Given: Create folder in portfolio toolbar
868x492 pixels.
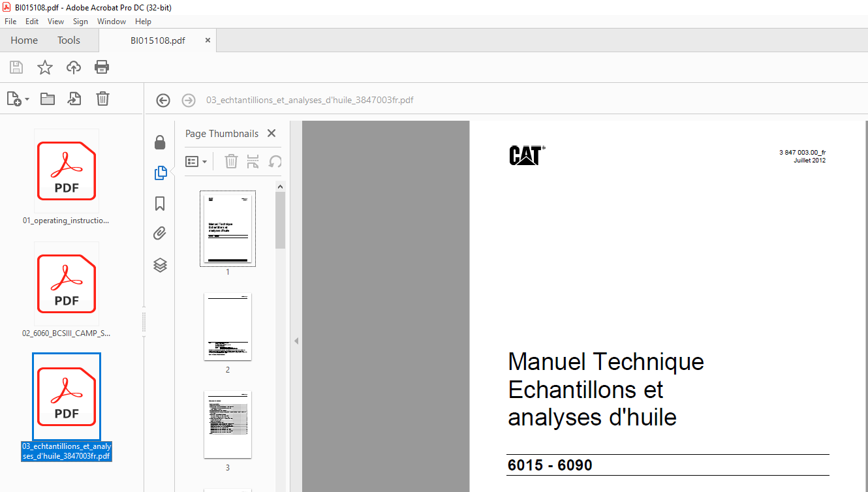Looking at the screenshot, I should coord(47,99).
